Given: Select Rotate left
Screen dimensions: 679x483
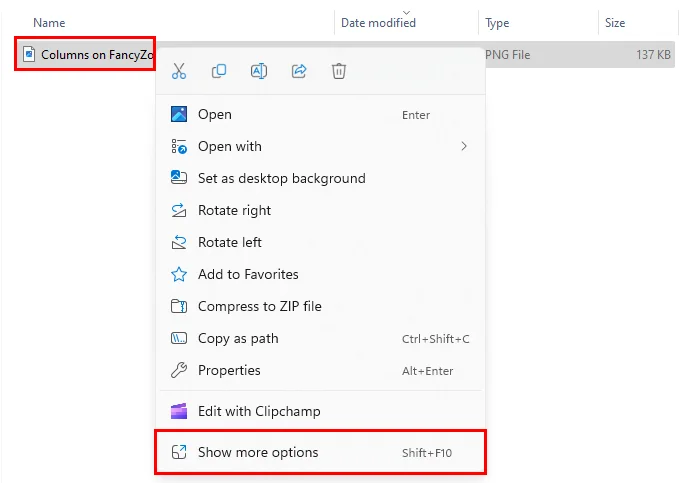Looking at the screenshot, I should [x=230, y=242].
